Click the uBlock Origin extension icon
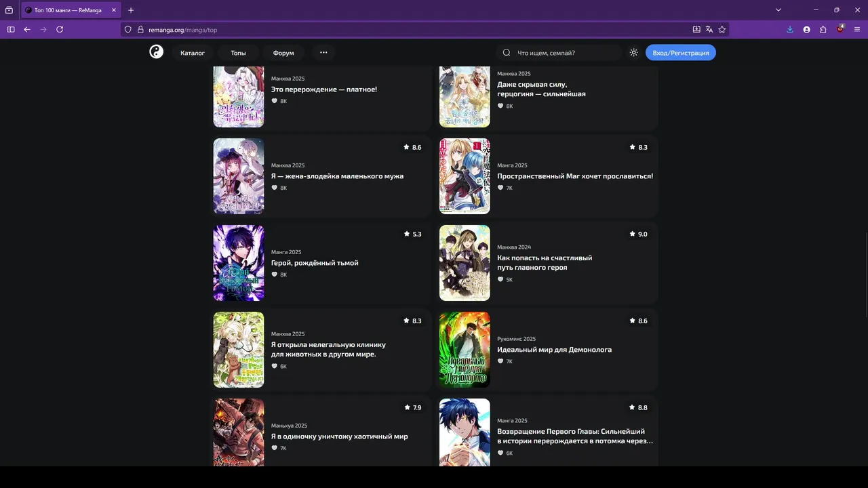Image resolution: width=868 pixels, height=488 pixels. [841, 29]
